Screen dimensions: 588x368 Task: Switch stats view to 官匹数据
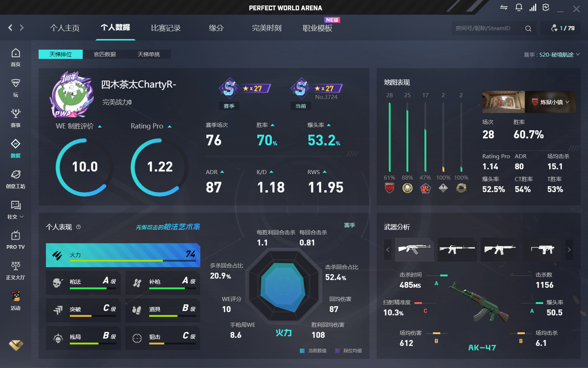click(x=105, y=54)
